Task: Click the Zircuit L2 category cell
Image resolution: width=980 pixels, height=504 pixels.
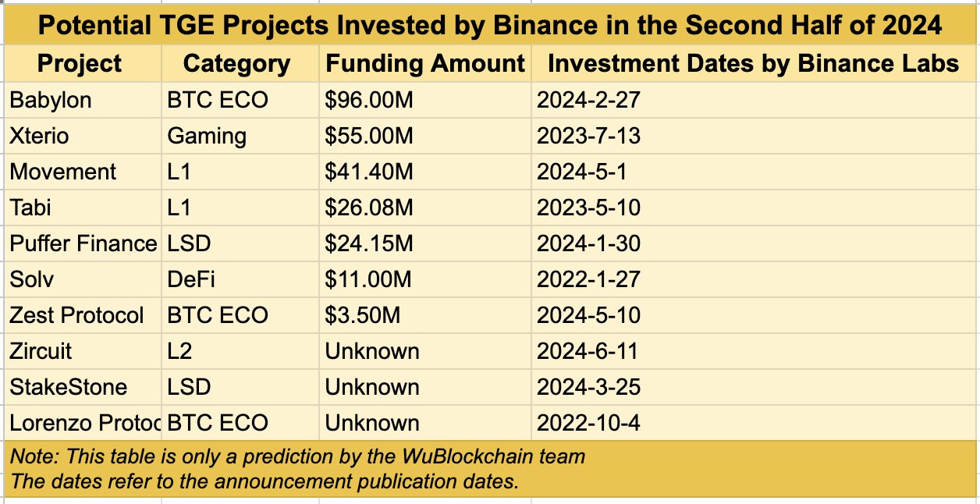Action: (x=180, y=351)
